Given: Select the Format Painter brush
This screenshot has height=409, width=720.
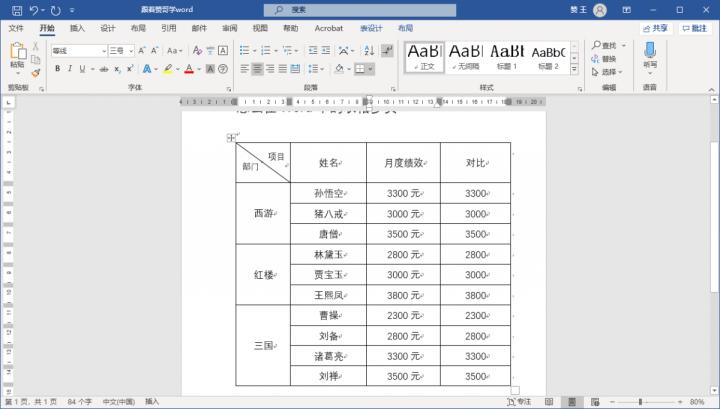Looking at the screenshot, I should (35, 73).
